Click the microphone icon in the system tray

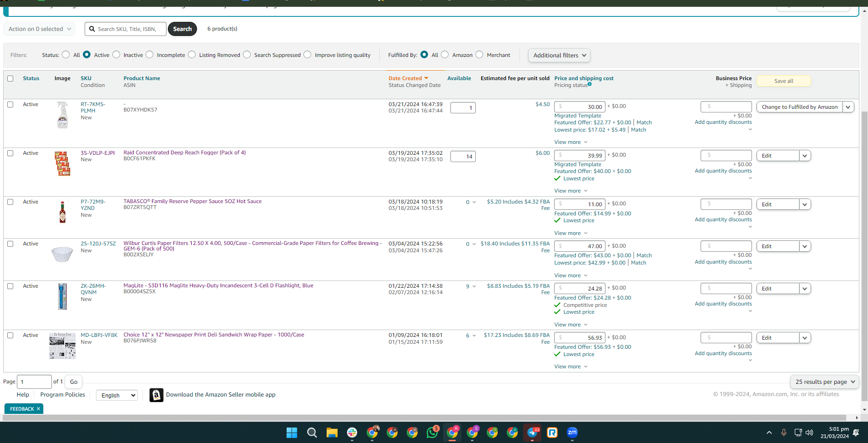pos(783,433)
